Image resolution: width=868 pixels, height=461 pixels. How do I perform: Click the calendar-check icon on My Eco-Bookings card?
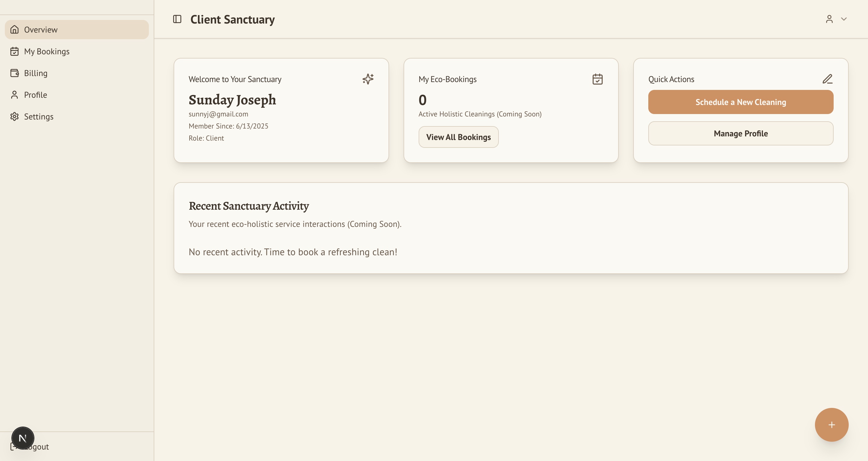(x=597, y=79)
